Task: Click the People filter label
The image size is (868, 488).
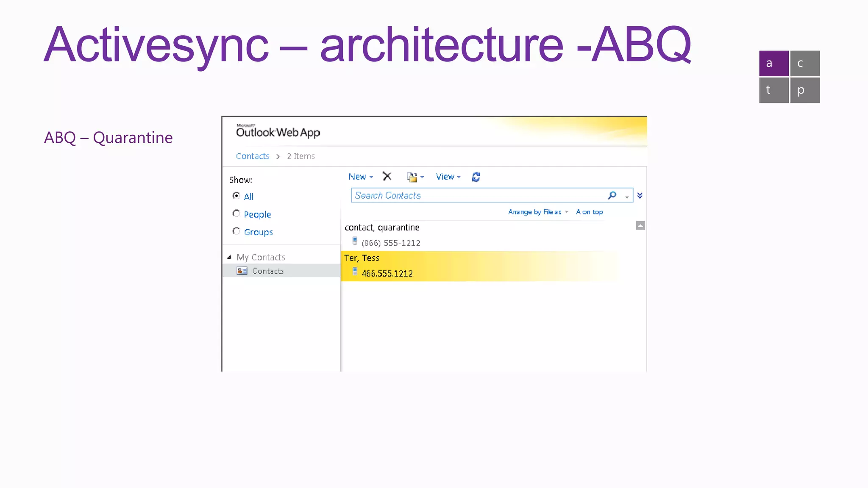Action: click(x=257, y=214)
